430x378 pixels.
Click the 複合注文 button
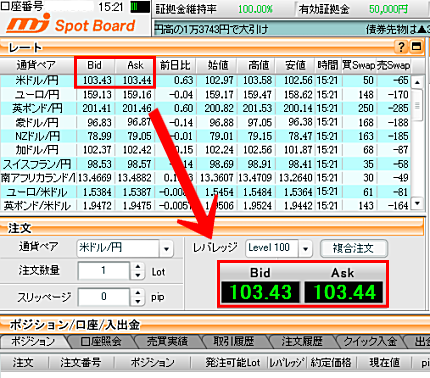pyautogui.click(x=353, y=248)
